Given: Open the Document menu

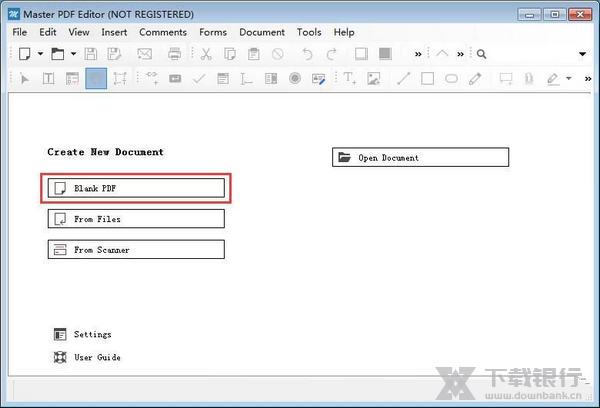Looking at the screenshot, I should [262, 32].
